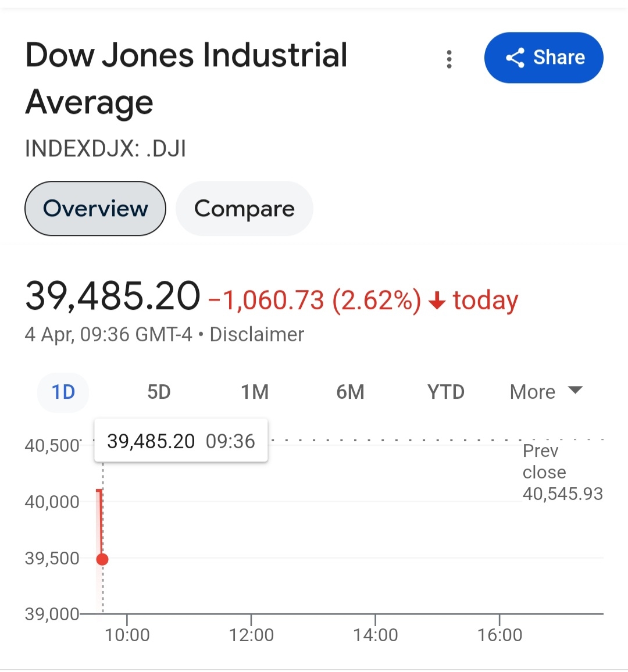Select the Overview tab
This screenshot has width=628, height=672.
[95, 209]
